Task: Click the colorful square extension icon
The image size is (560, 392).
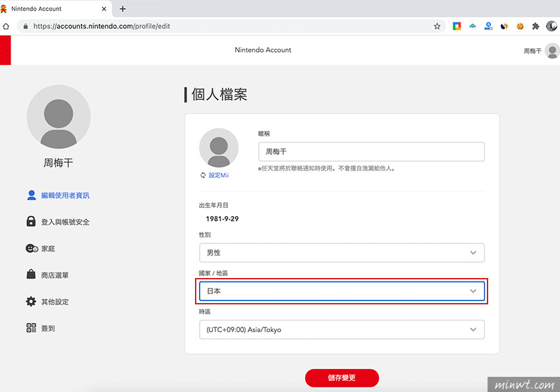Action: tap(457, 26)
